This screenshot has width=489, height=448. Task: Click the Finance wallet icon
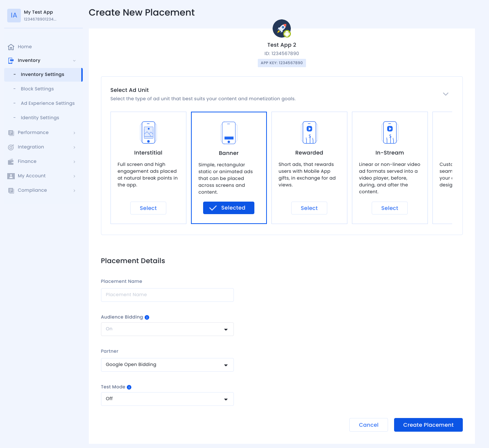11,162
